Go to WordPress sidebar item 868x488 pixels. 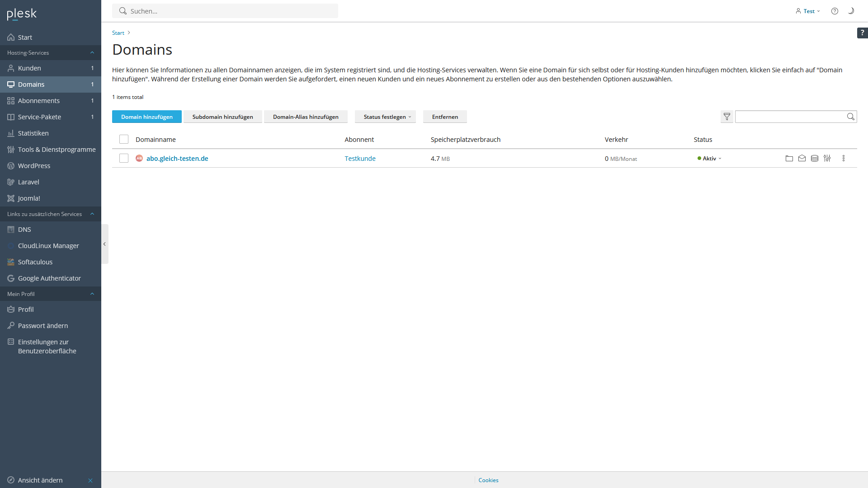[x=34, y=166]
